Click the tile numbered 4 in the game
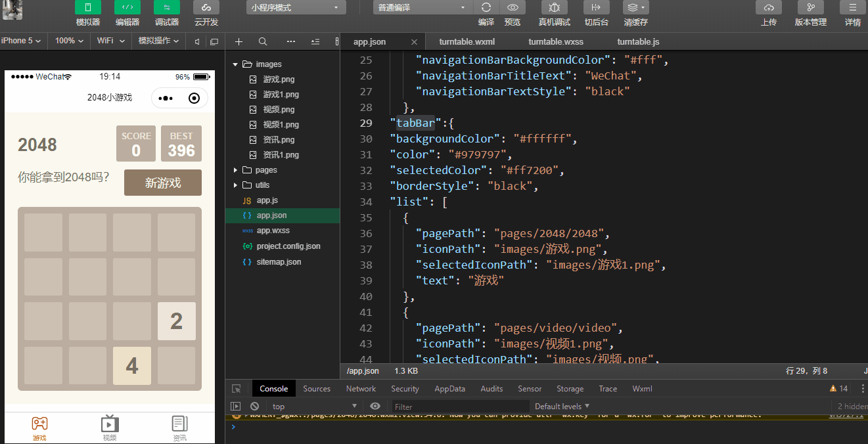 coord(132,366)
